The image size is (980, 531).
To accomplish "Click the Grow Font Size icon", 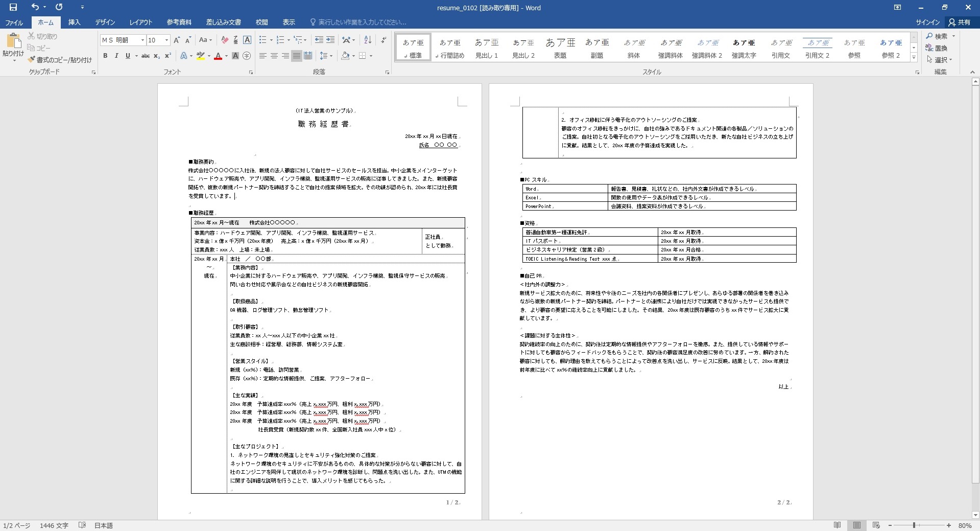I will pos(177,40).
